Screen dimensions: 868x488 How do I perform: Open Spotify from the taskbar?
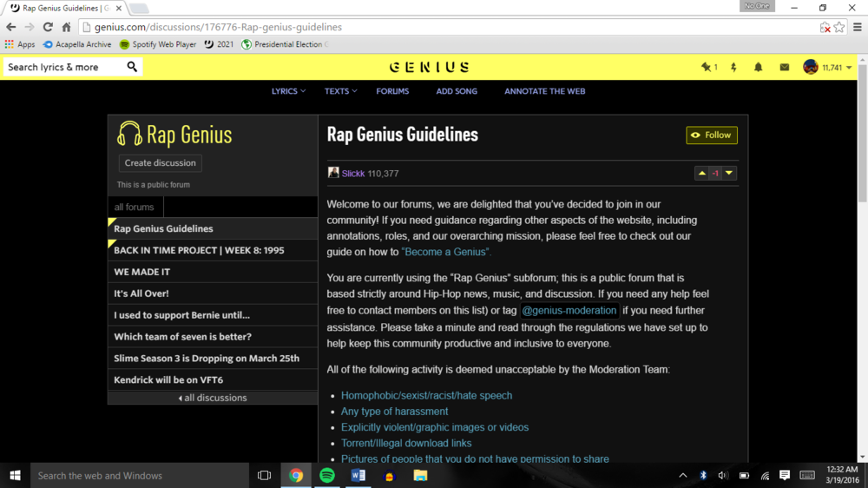(327, 475)
